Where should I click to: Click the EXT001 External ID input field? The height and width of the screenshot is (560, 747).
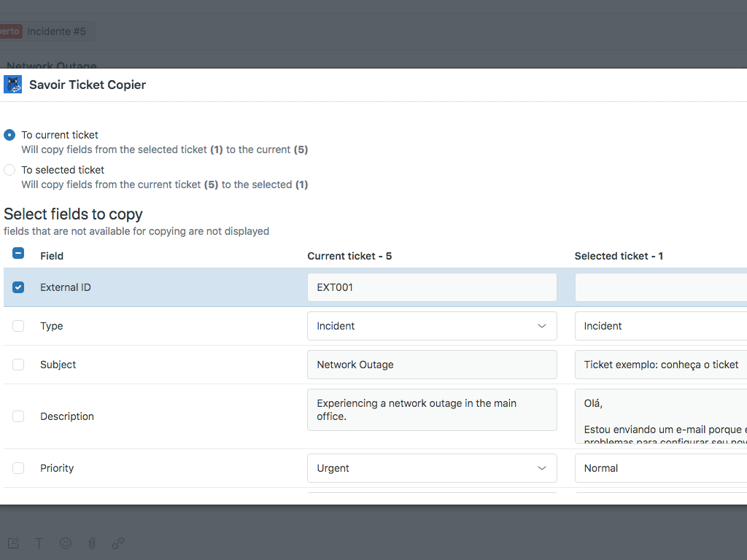(432, 287)
